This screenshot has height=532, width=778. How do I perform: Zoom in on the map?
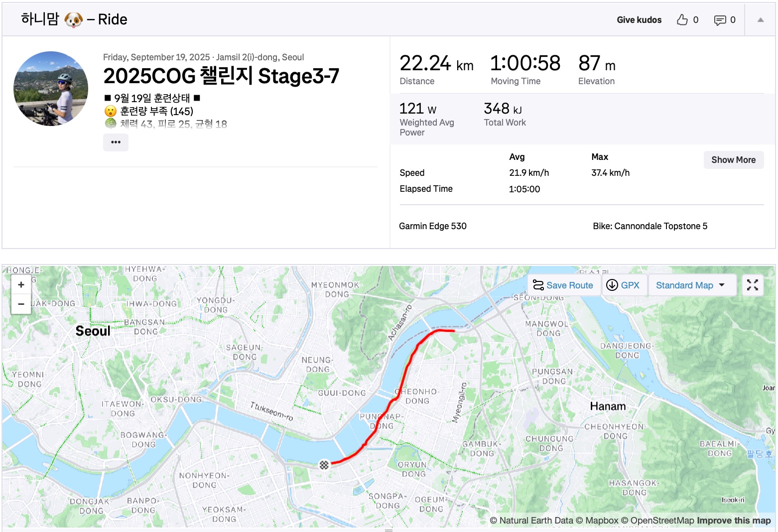(21, 285)
